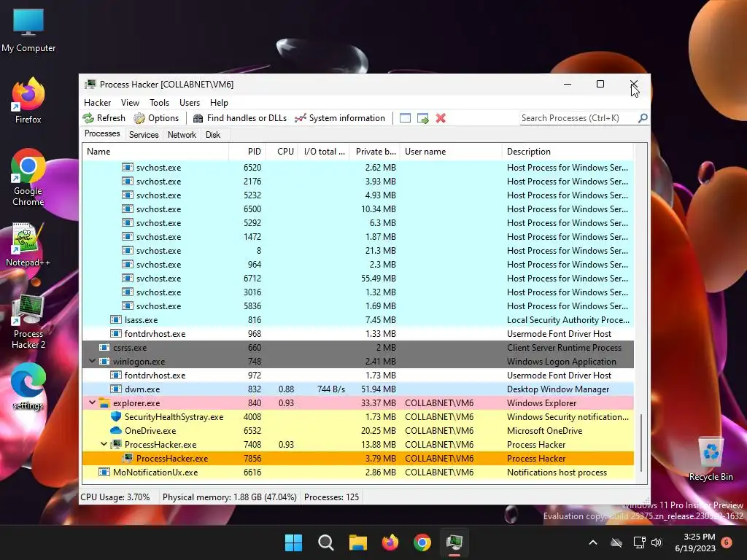Open the clock showing 3:25 PM
Screen dimensions: 747x560
[695, 542]
